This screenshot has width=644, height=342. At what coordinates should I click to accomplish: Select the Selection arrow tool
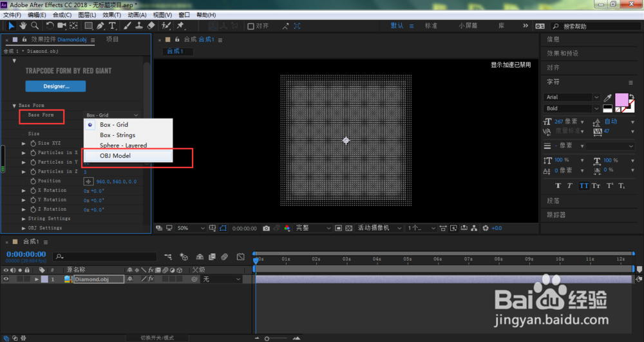click(x=11, y=26)
